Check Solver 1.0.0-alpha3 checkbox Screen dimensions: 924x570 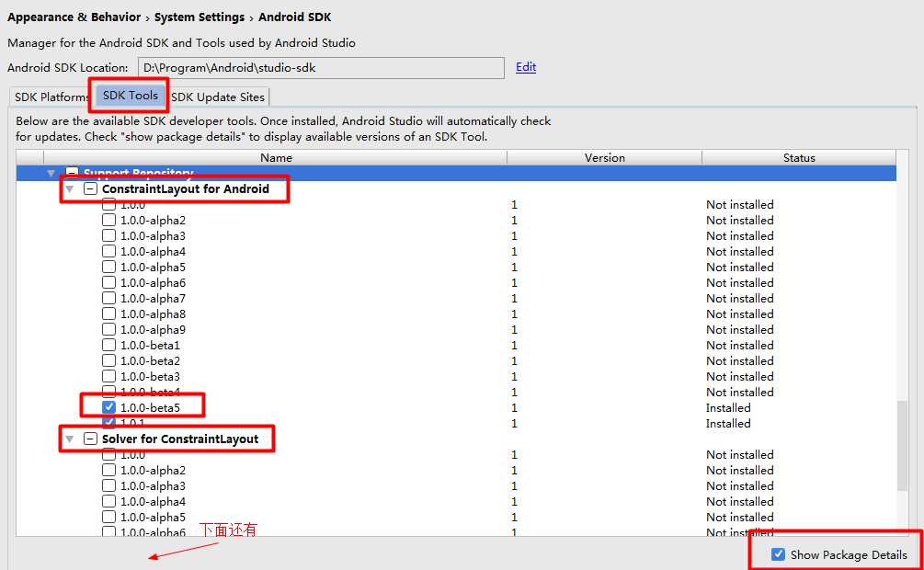[109, 485]
